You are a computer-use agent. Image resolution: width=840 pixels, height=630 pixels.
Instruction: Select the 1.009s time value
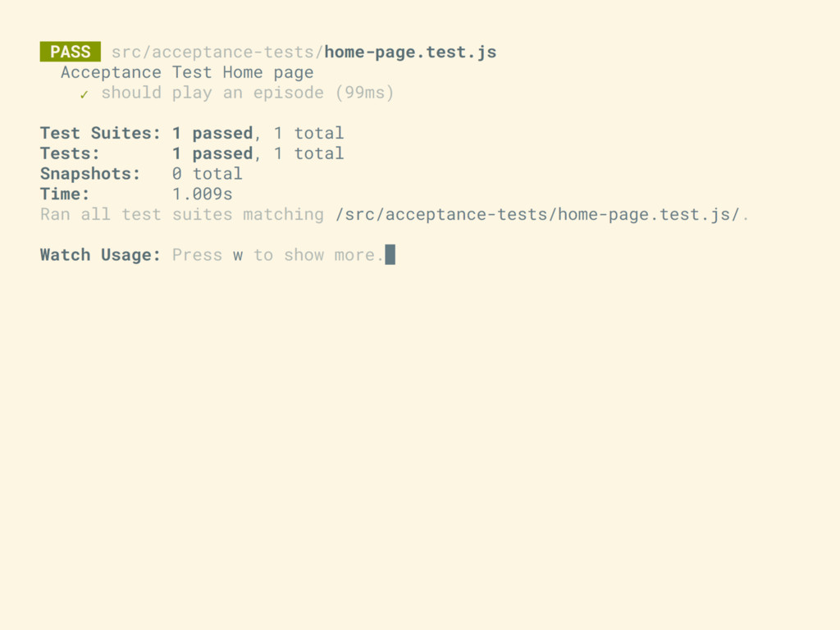point(202,194)
